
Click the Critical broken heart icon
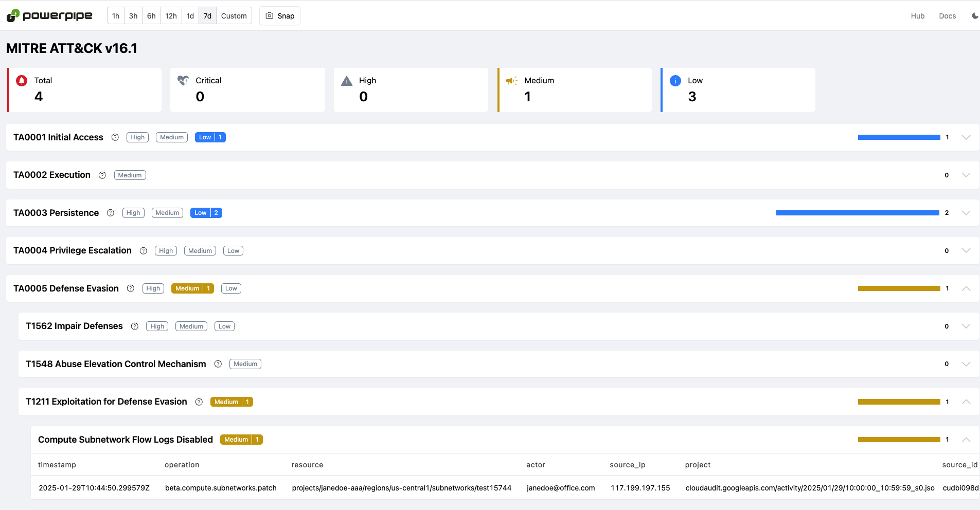click(183, 81)
